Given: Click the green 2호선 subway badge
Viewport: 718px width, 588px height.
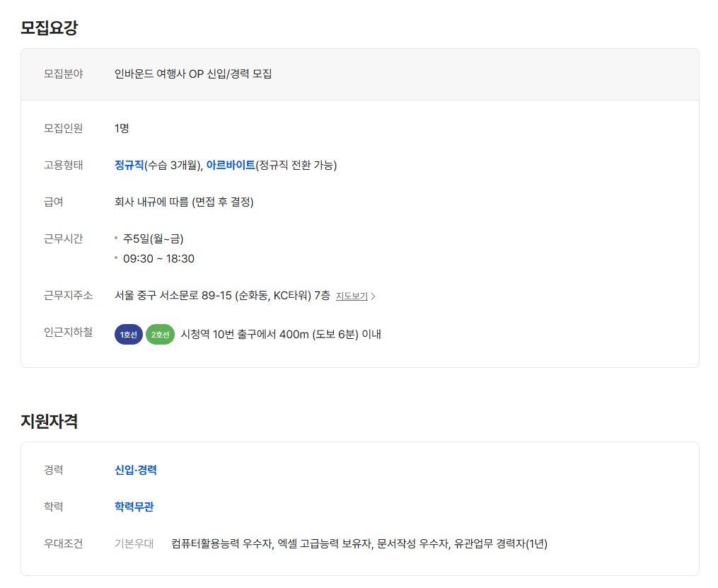Looking at the screenshot, I should pos(160,335).
